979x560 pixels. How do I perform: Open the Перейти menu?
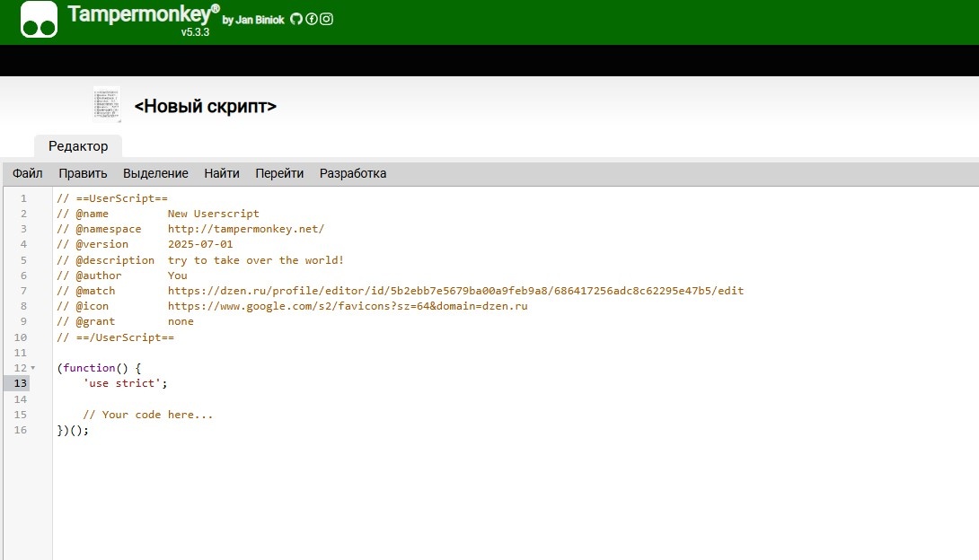[x=279, y=173]
